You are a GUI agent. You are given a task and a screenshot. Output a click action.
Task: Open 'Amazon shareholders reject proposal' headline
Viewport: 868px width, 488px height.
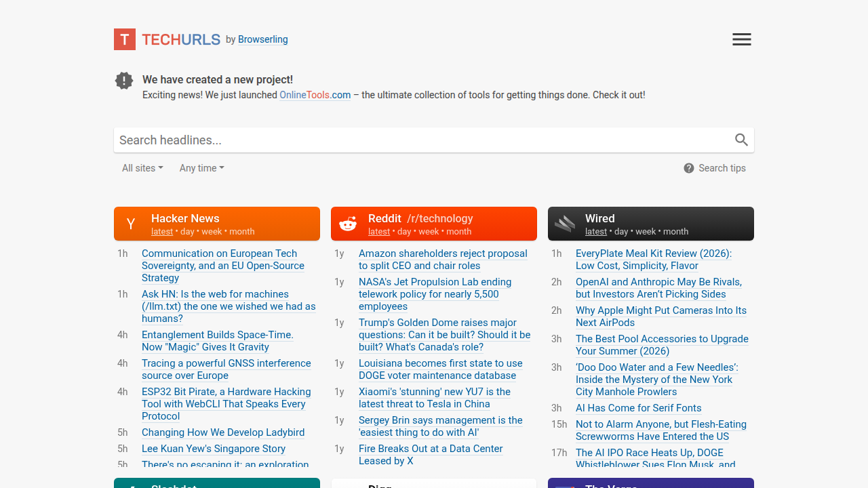pyautogui.click(x=443, y=260)
